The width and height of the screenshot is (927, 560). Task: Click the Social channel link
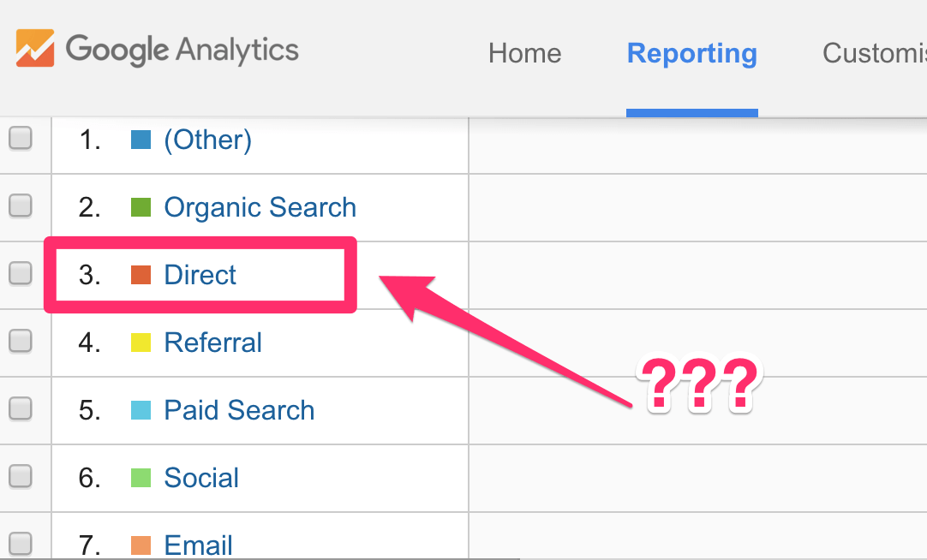point(201,478)
